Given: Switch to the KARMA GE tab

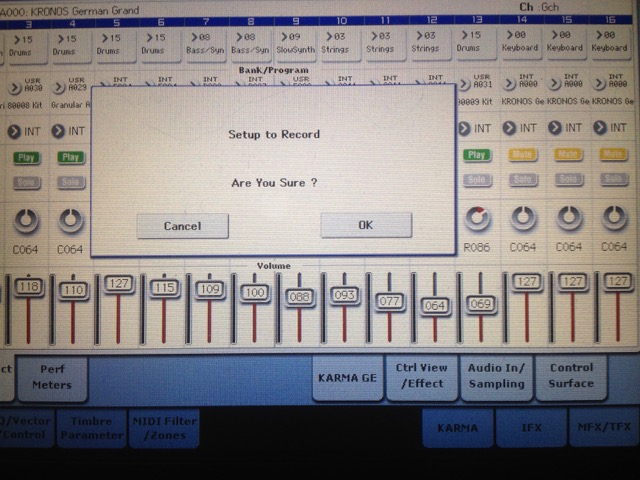Looking at the screenshot, I should pyautogui.click(x=347, y=377).
